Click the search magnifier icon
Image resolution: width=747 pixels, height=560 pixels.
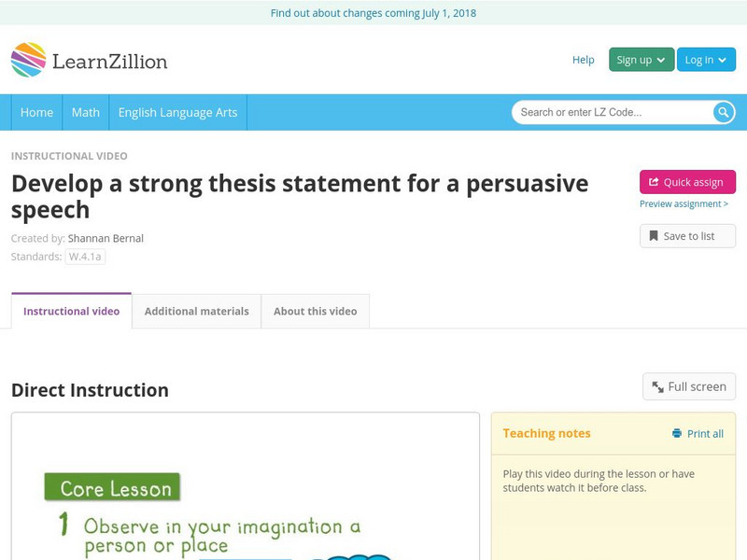(724, 112)
